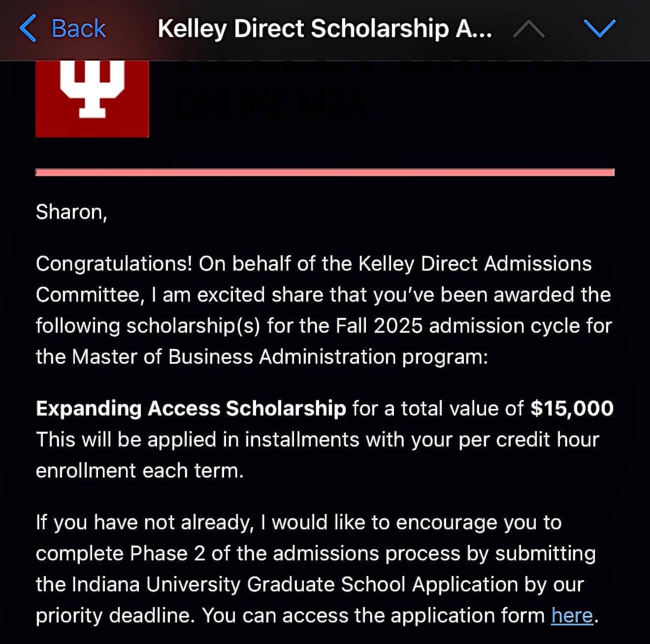Click the bold "Expanding Access Scholarship" text

[x=191, y=408]
